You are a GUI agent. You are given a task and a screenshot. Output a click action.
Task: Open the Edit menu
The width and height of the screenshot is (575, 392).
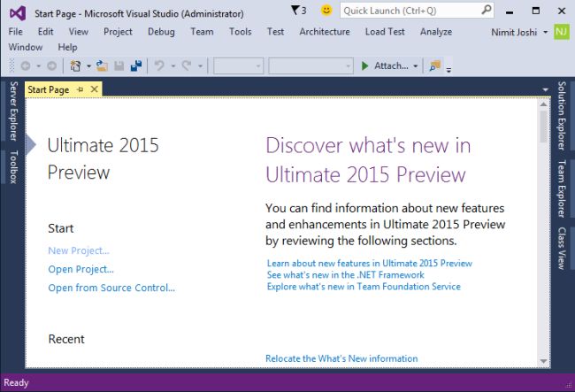pyautogui.click(x=45, y=32)
